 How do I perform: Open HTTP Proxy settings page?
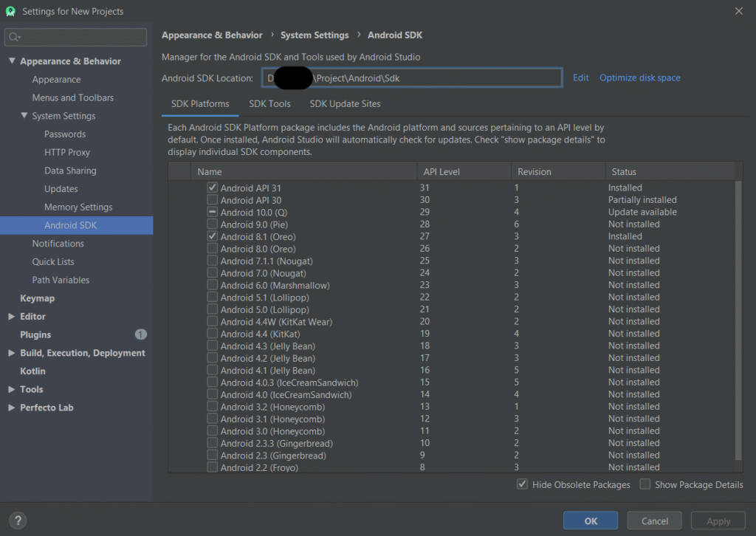67,152
